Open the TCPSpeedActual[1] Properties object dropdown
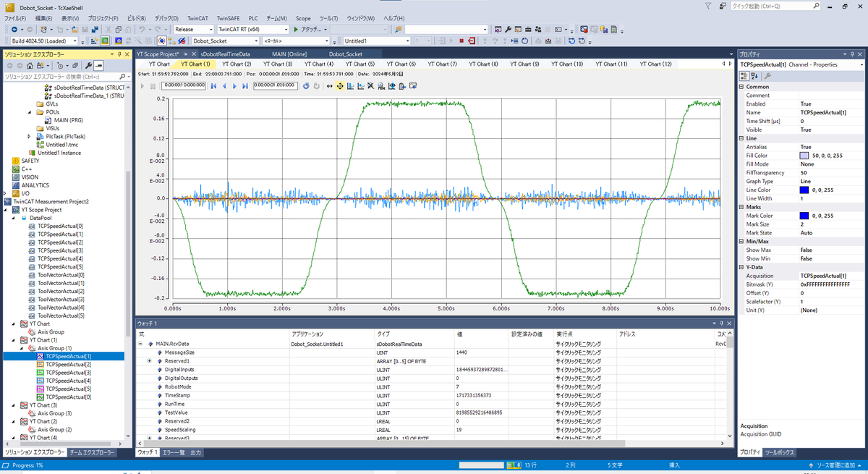Image resolution: width=868 pixels, height=474 pixels. (861, 64)
